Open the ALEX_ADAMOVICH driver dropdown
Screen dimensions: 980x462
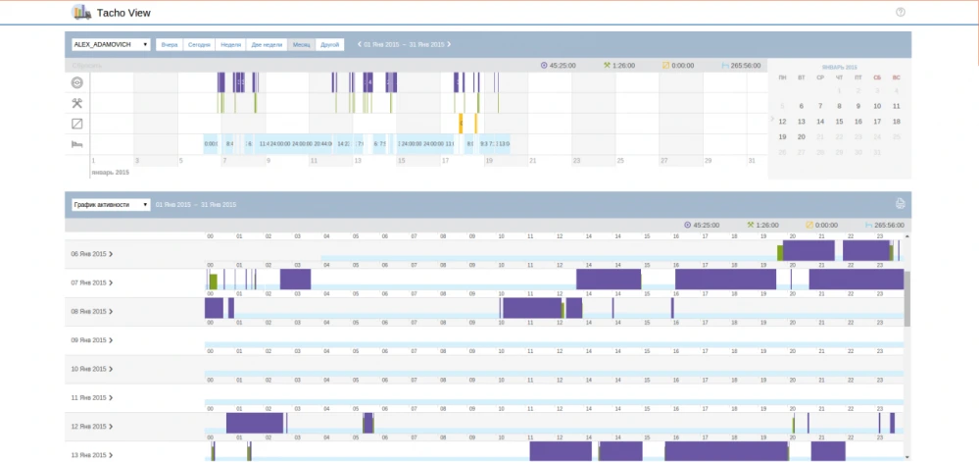110,44
